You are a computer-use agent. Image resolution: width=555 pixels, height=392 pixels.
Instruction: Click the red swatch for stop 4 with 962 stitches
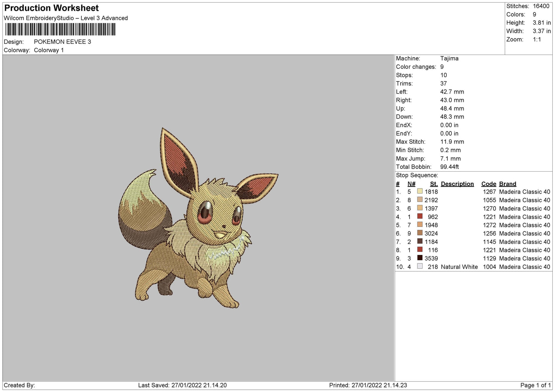pos(420,216)
